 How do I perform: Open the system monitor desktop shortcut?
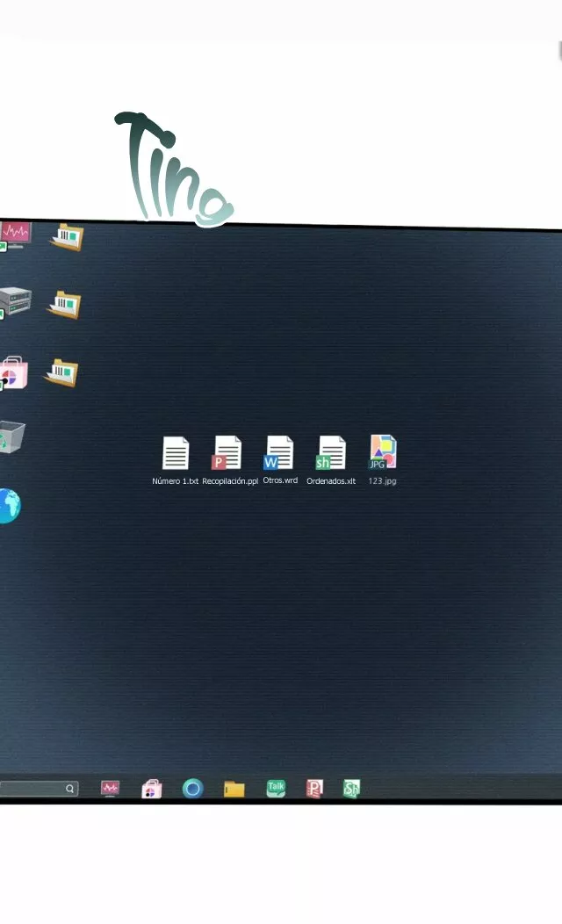[x=14, y=235]
